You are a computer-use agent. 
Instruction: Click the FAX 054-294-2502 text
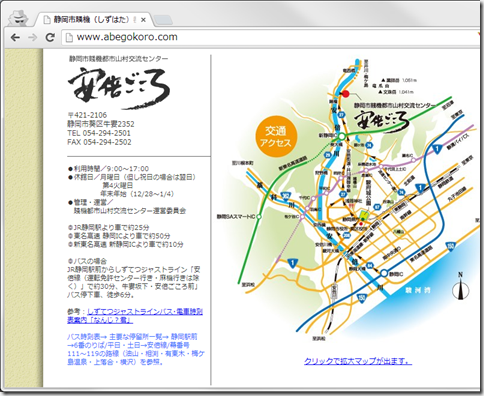[99, 142]
